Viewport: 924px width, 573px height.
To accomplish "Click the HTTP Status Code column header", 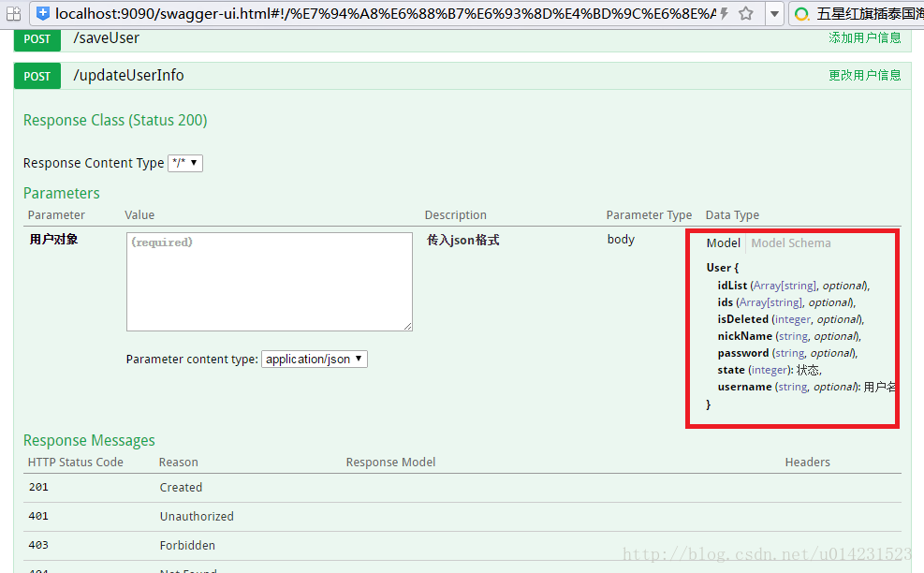I will 76,463.
